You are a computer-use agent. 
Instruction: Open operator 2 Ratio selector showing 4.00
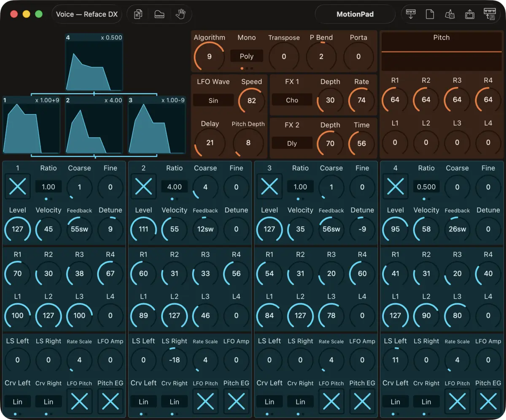pos(175,187)
